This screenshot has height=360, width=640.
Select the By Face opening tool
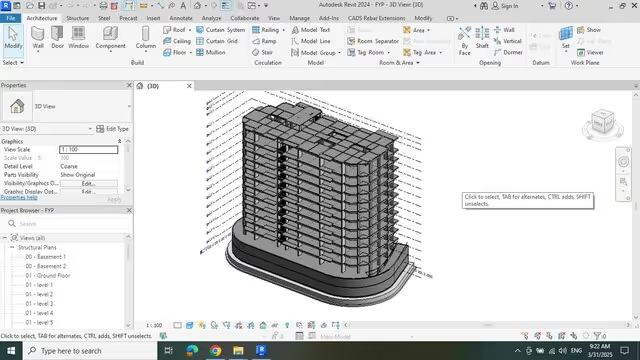pos(464,40)
